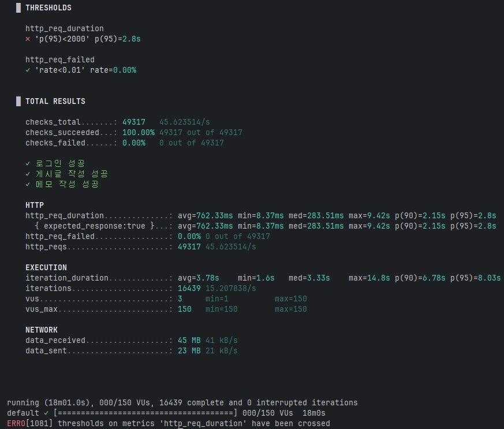Click the 게시글 작성 성공 check line

coord(72,174)
